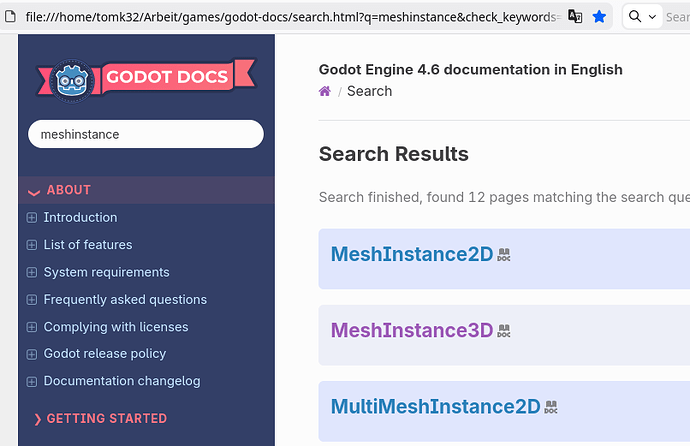Open Documentation changelog link
Viewport: 690px width, 446px height.
pos(122,381)
